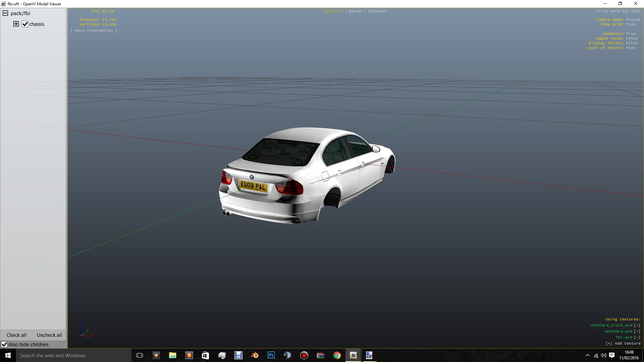Click the Uncheck all button
Viewport: 644px width, 362px height.
coord(49,335)
